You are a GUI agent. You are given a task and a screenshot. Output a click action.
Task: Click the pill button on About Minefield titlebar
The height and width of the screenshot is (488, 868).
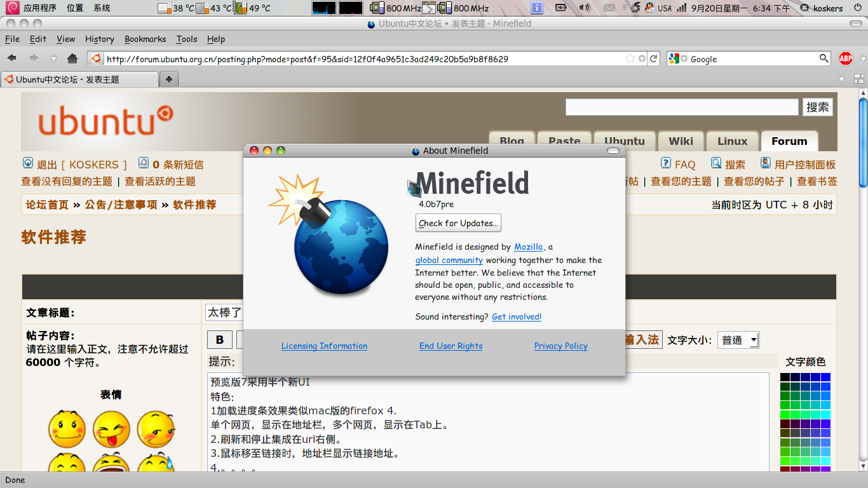click(x=613, y=151)
